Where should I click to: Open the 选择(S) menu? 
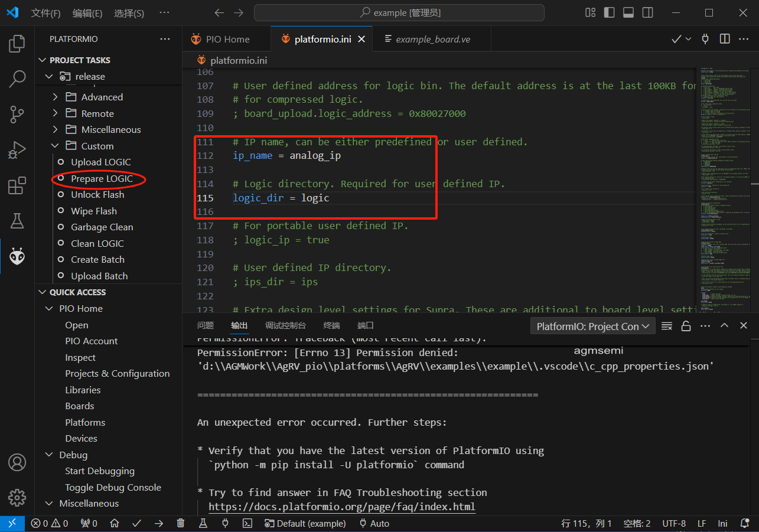pyautogui.click(x=129, y=13)
